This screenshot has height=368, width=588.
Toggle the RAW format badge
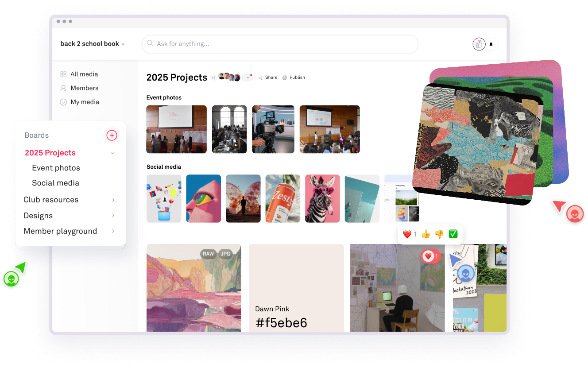coord(208,254)
